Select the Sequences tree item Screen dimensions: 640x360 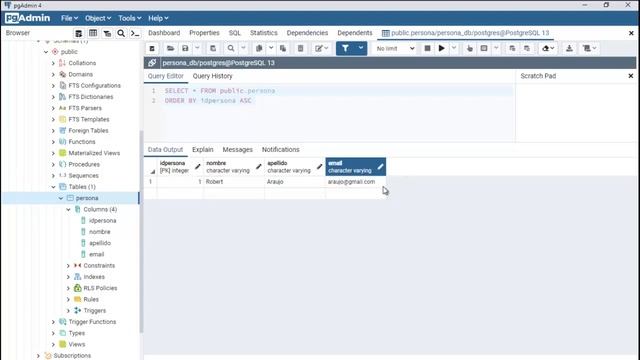click(x=83, y=176)
